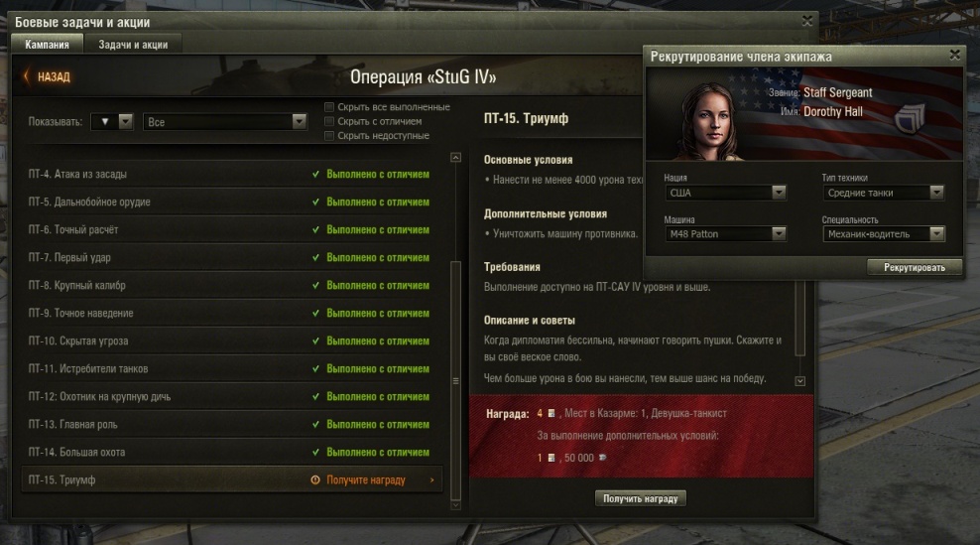The image size is (980, 545).
Task: Click the token icon in the Награда section
Action: click(551, 413)
